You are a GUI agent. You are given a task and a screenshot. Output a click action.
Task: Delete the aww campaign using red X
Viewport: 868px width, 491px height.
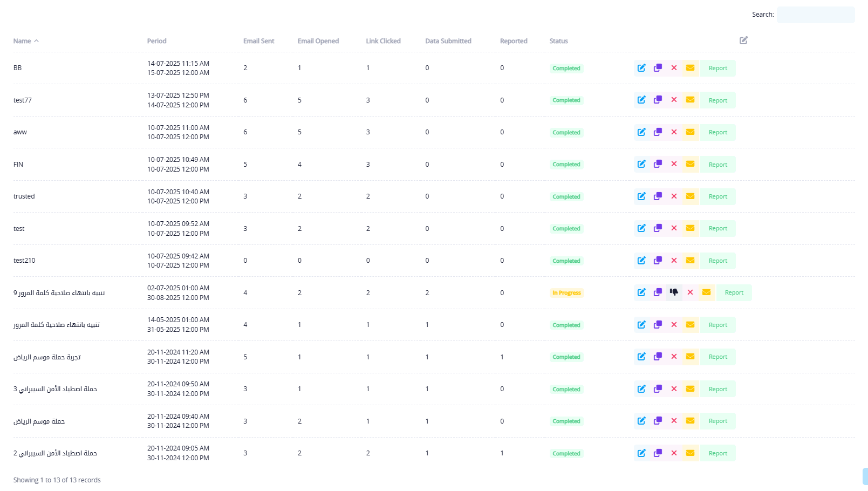(674, 132)
